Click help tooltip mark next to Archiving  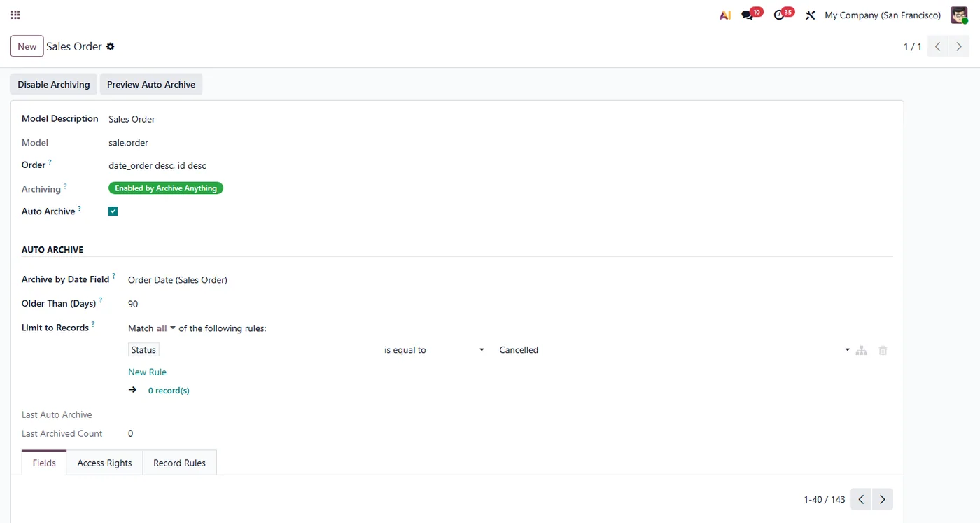click(66, 186)
